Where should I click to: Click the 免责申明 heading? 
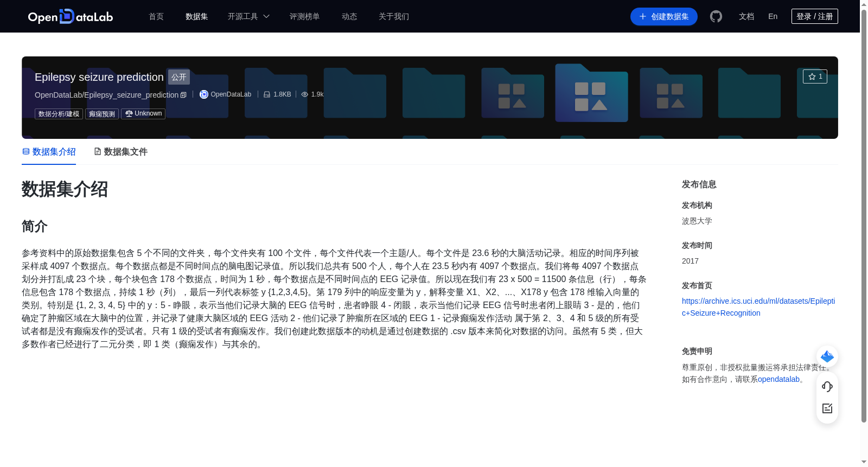click(697, 351)
